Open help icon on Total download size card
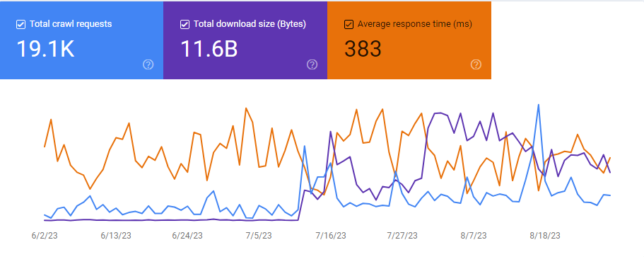Screen dimensions: 644x257 (312, 64)
